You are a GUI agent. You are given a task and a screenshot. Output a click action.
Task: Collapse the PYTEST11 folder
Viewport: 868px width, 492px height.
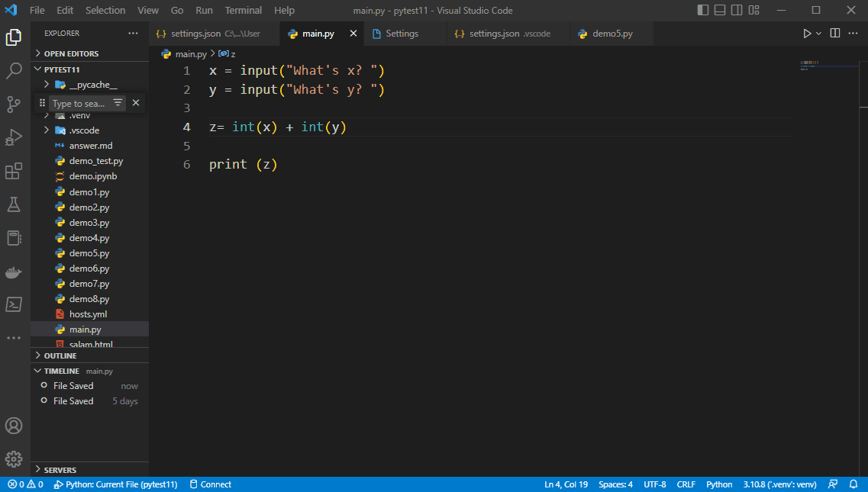click(61, 66)
